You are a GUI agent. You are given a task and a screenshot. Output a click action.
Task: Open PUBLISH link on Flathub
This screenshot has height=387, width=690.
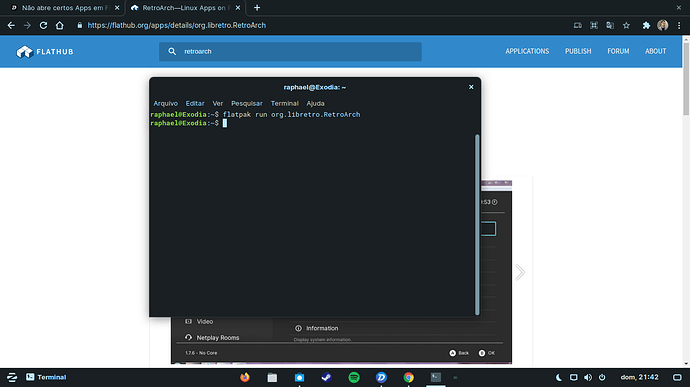pyautogui.click(x=578, y=52)
